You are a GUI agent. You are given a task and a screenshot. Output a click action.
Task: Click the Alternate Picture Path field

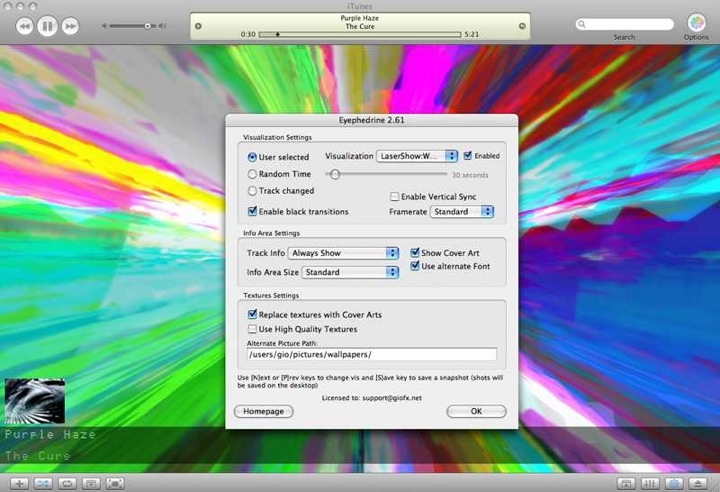[371, 355]
